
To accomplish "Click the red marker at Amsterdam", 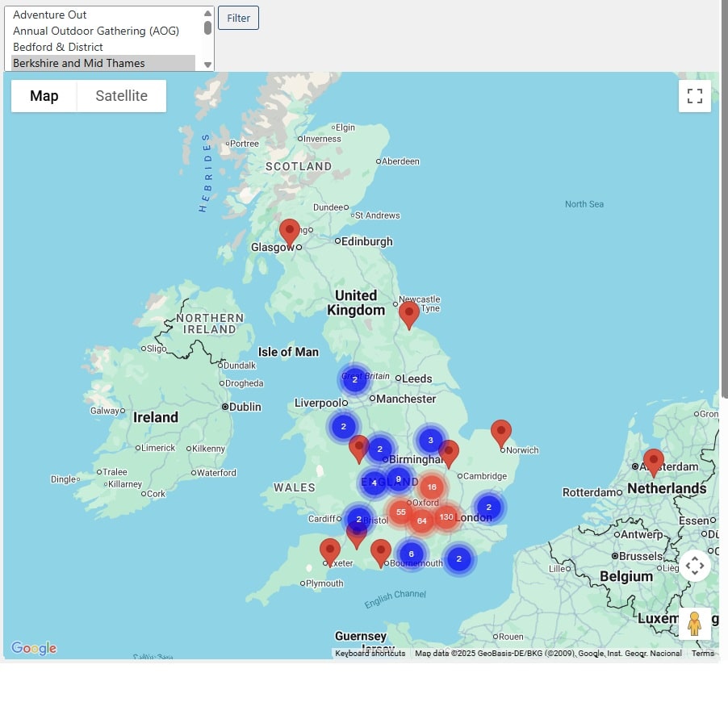I will 653,461.
